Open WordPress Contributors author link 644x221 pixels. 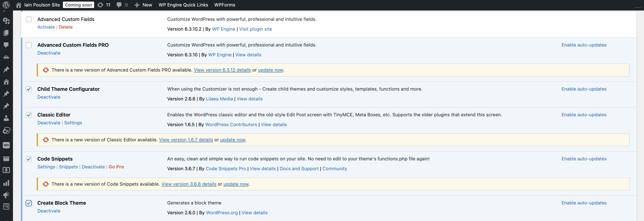(x=231, y=125)
